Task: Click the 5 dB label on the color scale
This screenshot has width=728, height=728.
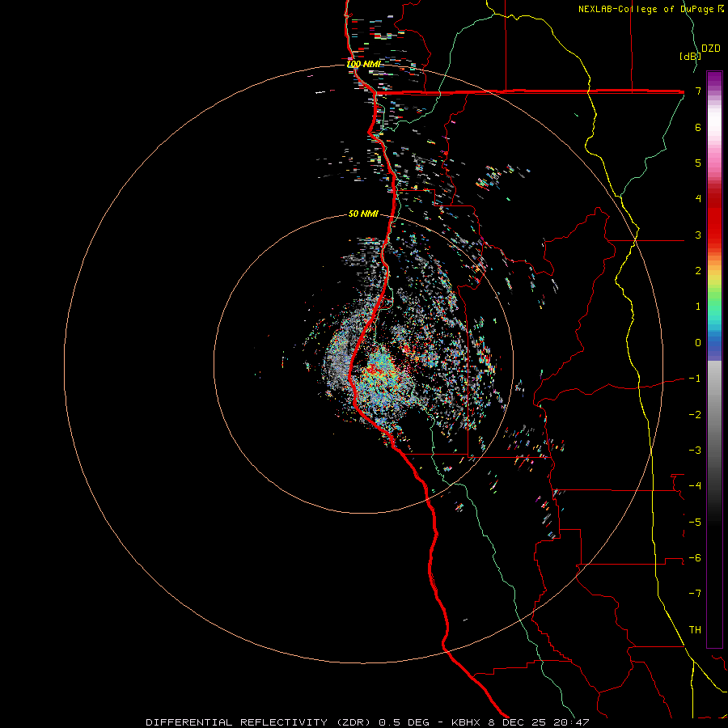Action: [x=698, y=163]
